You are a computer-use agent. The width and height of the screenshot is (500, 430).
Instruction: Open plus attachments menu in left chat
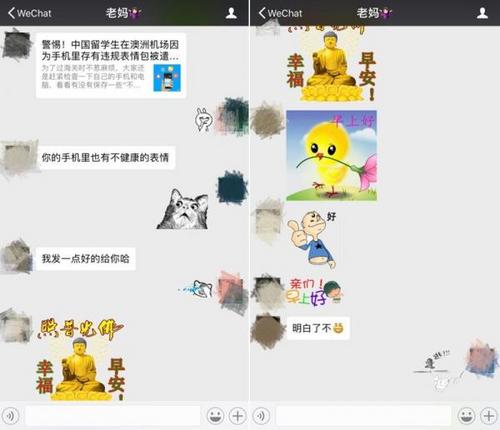pyautogui.click(x=237, y=416)
